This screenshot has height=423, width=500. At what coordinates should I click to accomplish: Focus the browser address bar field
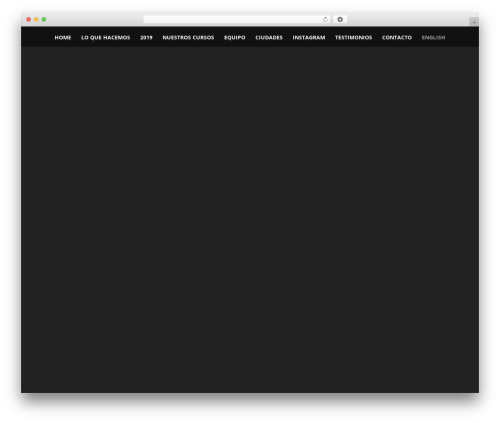point(237,20)
